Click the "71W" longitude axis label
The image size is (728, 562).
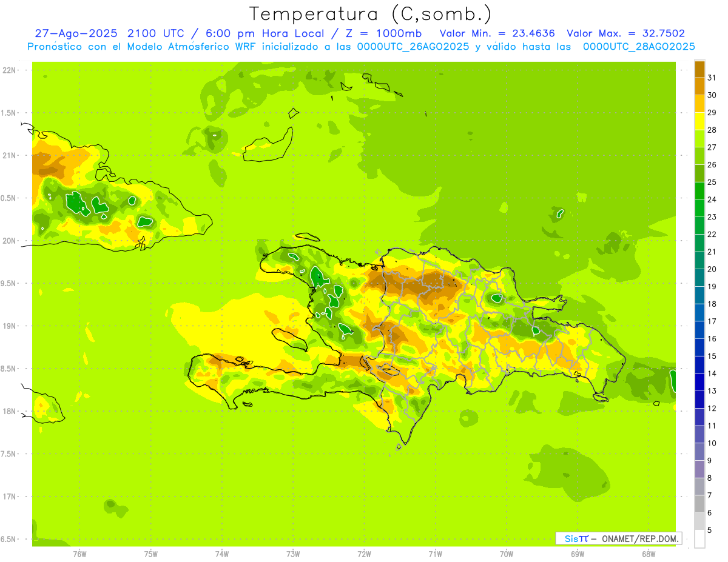[x=435, y=554]
